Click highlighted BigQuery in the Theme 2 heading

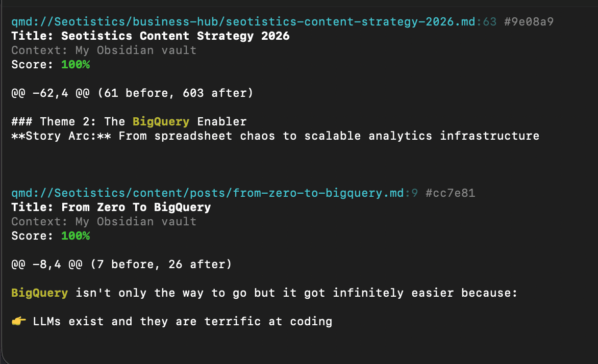[161, 122]
